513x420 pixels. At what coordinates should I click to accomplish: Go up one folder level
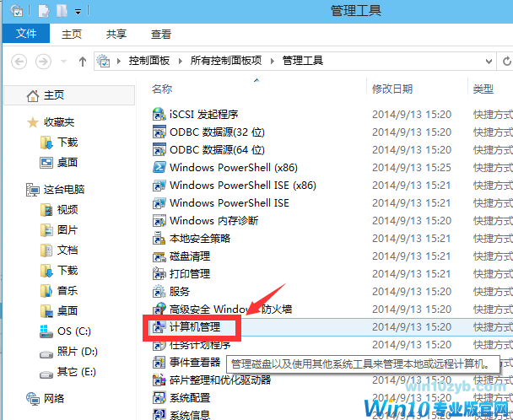click(83, 62)
